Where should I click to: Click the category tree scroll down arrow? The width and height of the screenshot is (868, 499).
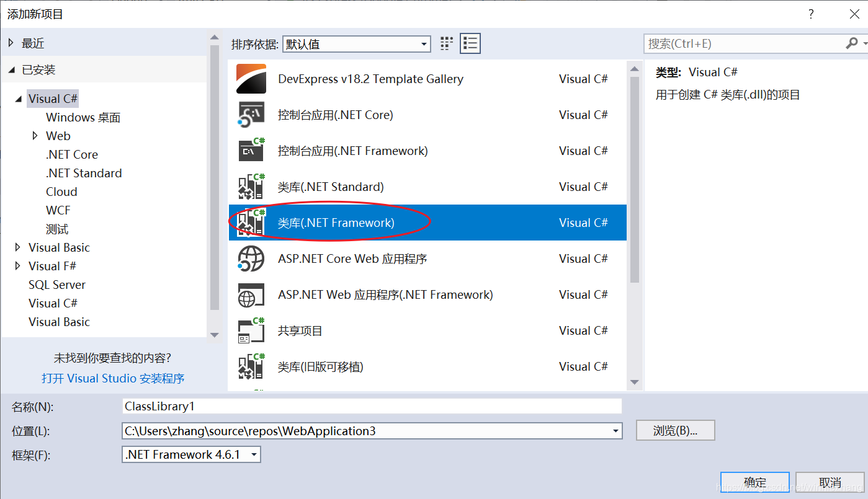(214, 335)
